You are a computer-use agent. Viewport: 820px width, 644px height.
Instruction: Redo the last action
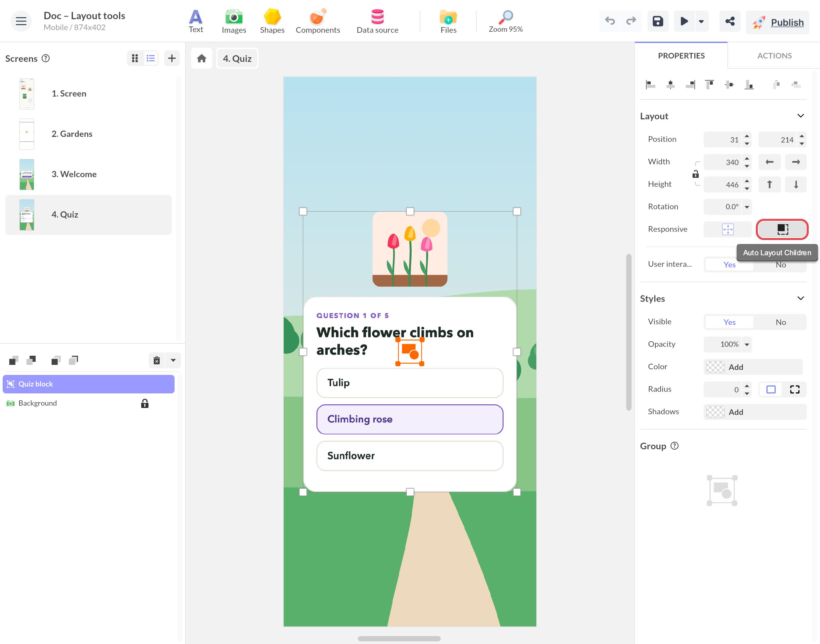[x=631, y=21]
